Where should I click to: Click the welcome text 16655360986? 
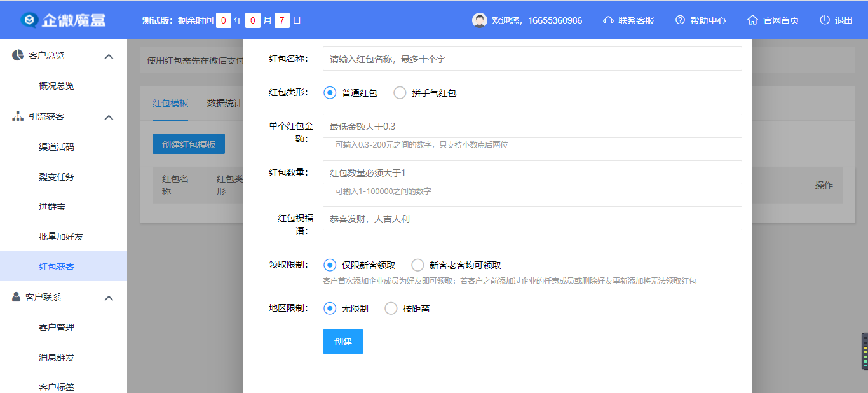point(537,20)
